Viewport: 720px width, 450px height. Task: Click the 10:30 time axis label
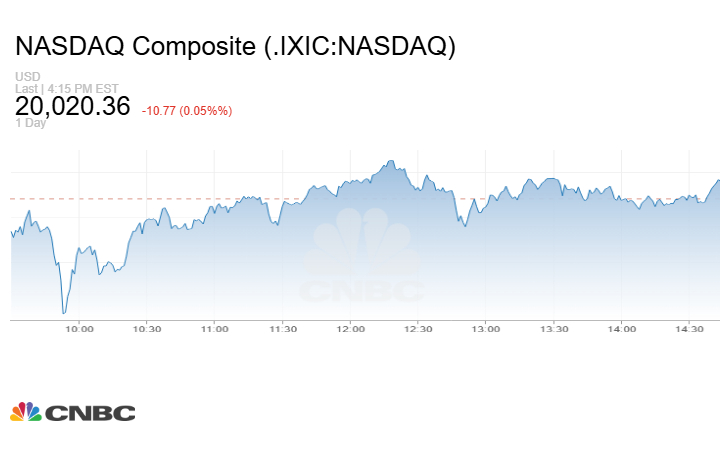pyautogui.click(x=147, y=329)
